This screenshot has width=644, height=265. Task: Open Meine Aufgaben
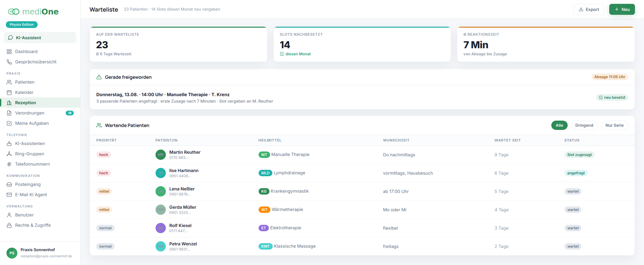[40, 123]
